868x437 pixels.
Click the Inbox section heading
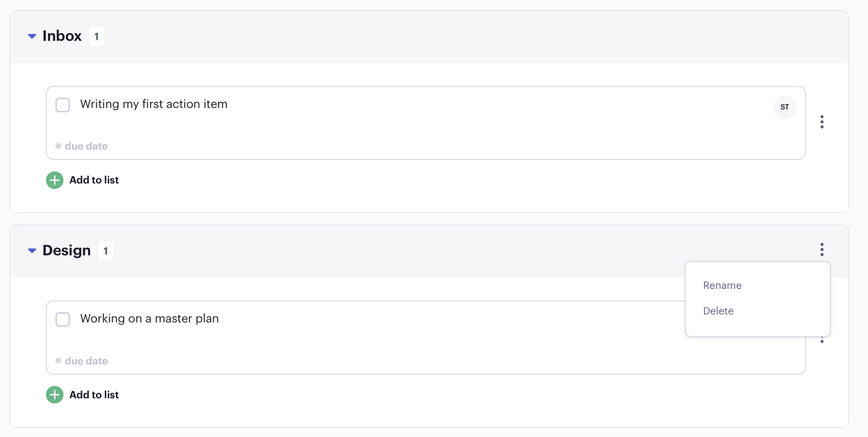tap(62, 36)
